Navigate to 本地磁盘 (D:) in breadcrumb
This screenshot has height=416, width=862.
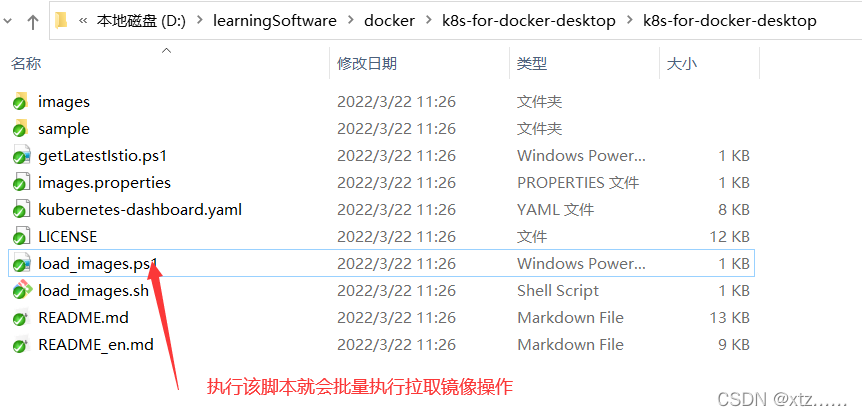tap(141, 21)
